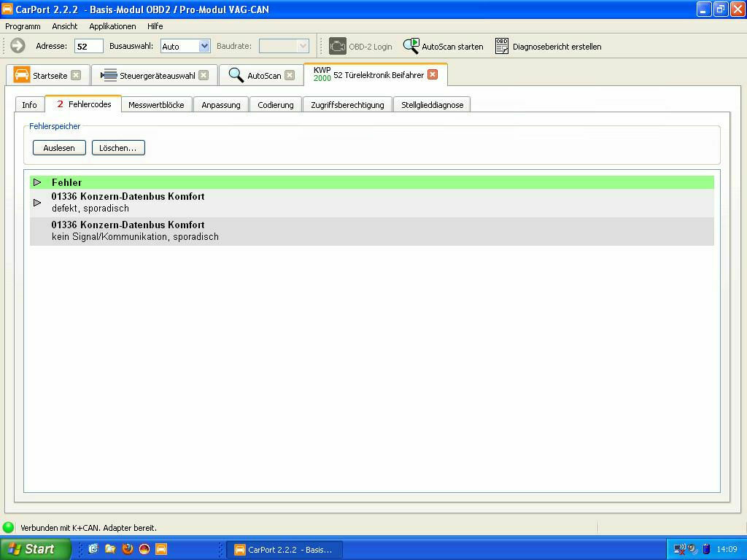Open the Codierung tab

(275, 105)
